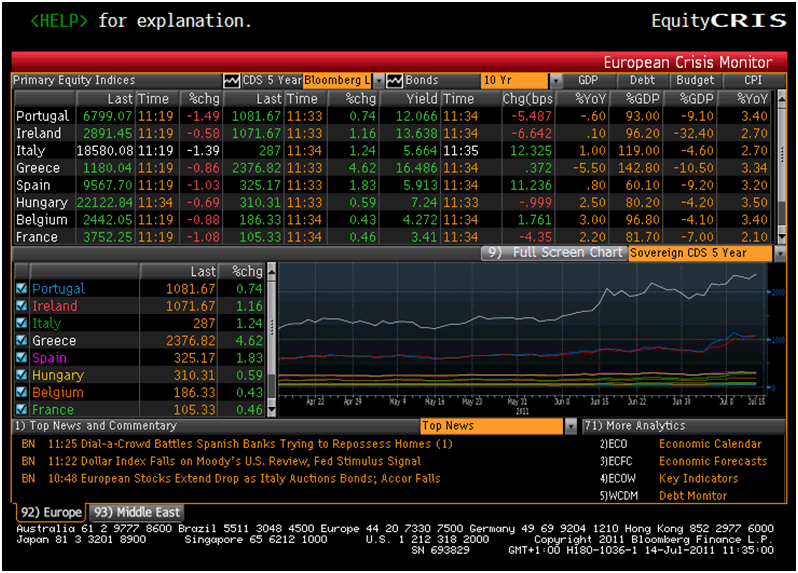Open the Full Screen Chart
The image size is (798, 573).
pyautogui.click(x=558, y=253)
